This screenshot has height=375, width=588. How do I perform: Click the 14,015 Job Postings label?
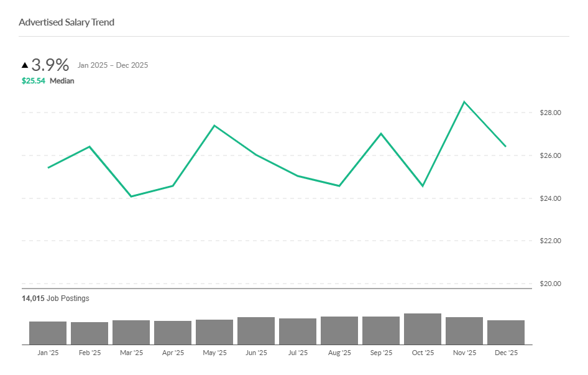click(55, 299)
